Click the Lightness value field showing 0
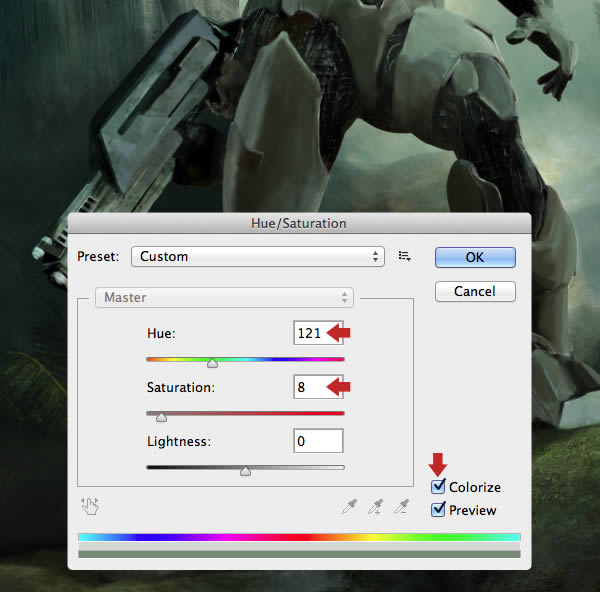 click(318, 441)
